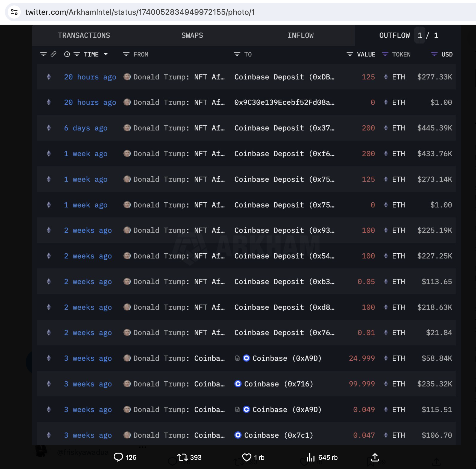Click Donald Trump avatar on $445.39K row

(127, 128)
